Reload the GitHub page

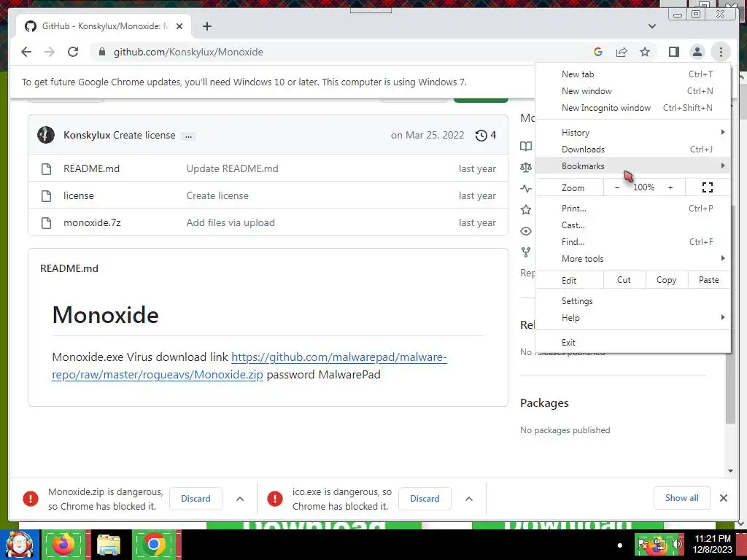pyautogui.click(x=73, y=52)
